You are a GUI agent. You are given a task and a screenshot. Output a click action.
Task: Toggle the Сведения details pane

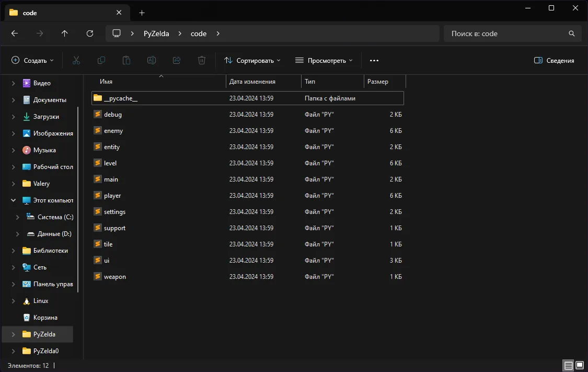pyautogui.click(x=554, y=61)
